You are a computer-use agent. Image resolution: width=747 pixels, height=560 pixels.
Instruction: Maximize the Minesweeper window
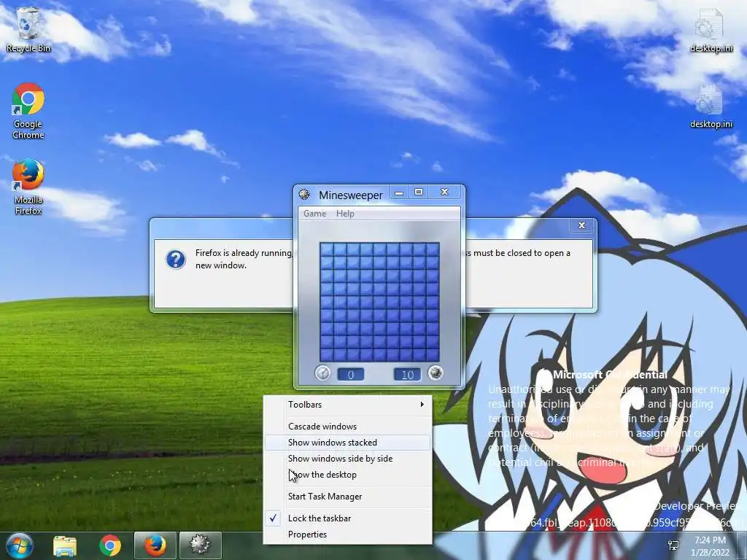[x=419, y=192]
